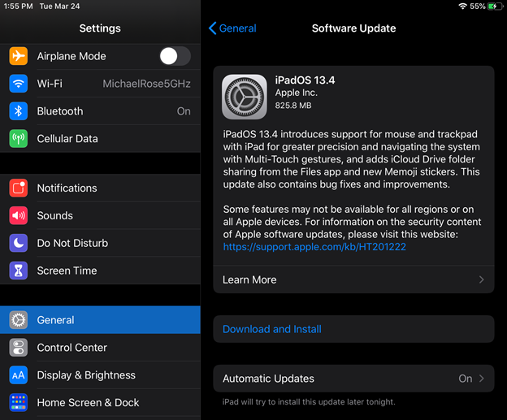Tap the Bluetooth On status value

(184, 111)
